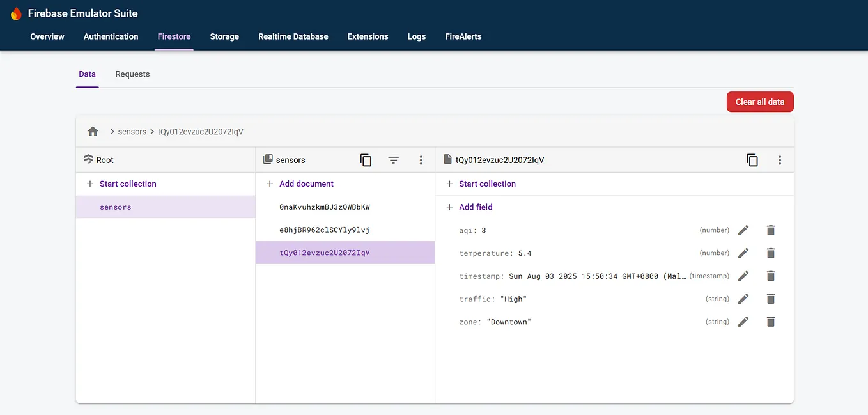Edit the aqi field value
Screen dimensions: 868x415
[x=743, y=230]
